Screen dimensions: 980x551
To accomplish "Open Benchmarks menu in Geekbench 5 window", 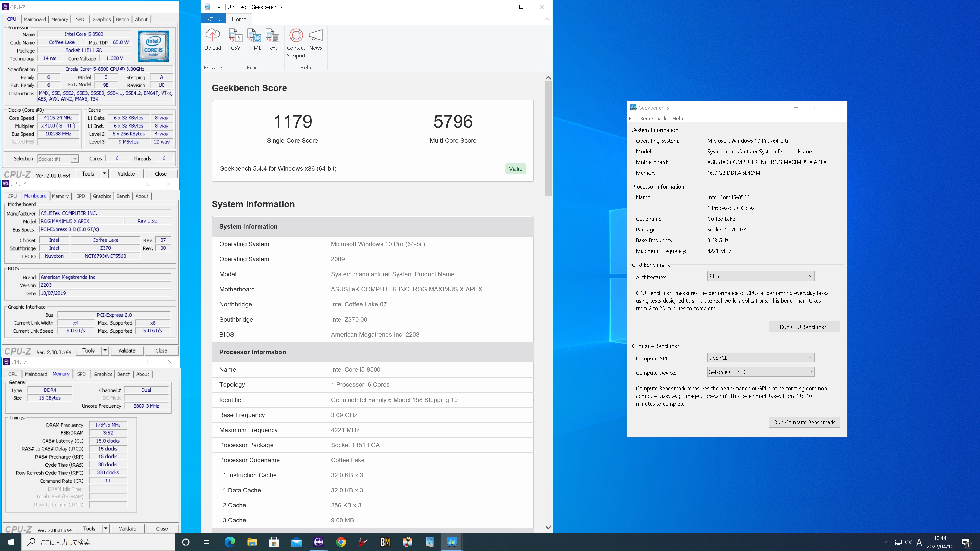I will (654, 118).
